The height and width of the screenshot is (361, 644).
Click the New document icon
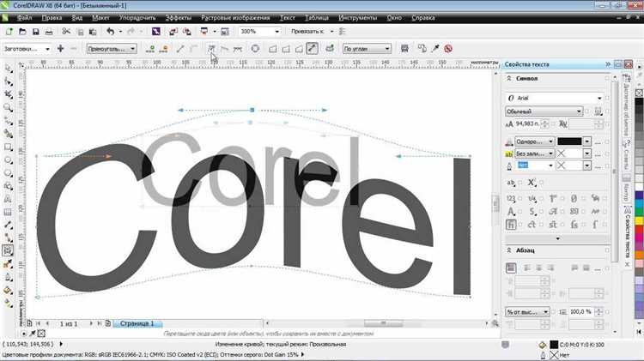click(x=8, y=32)
